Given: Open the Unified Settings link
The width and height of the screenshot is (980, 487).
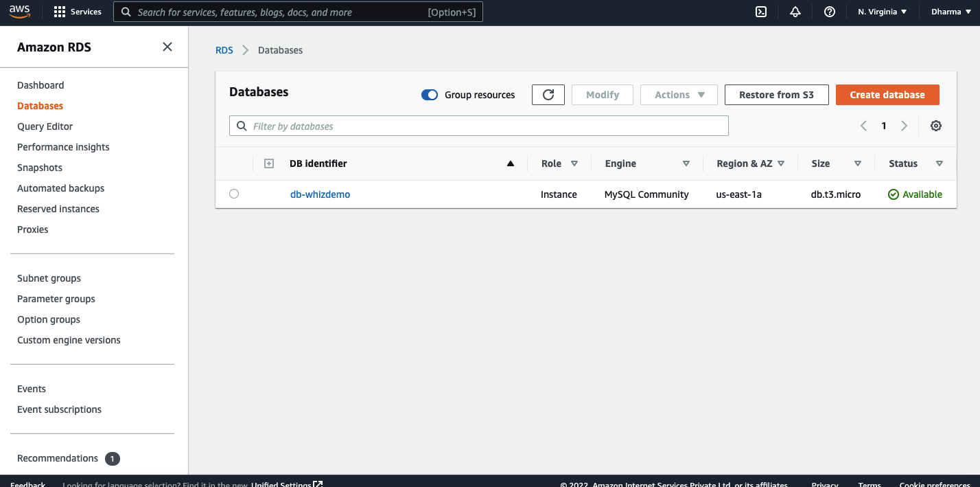Looking at the screenshot, I should [x=287, y=484].
